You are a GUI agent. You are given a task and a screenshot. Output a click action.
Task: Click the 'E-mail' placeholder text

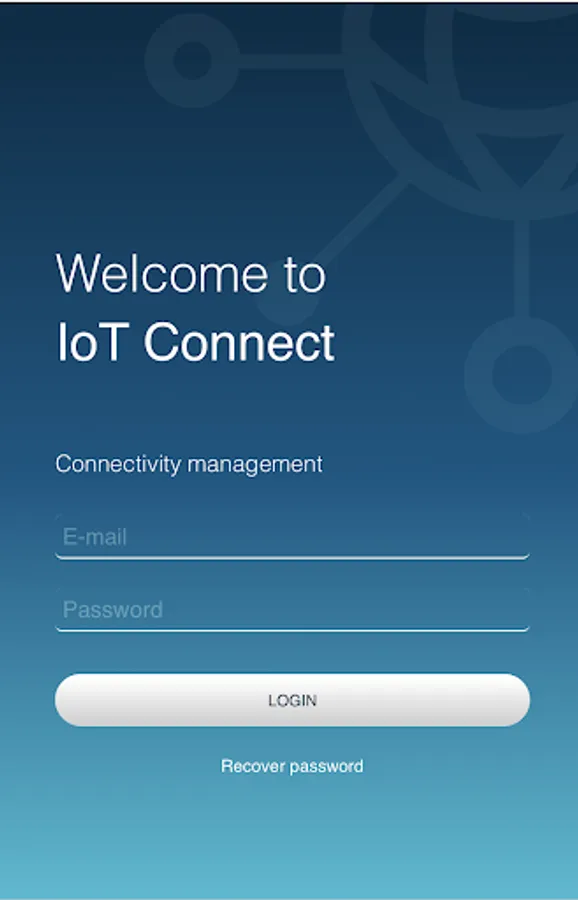(x=95, y=537)
